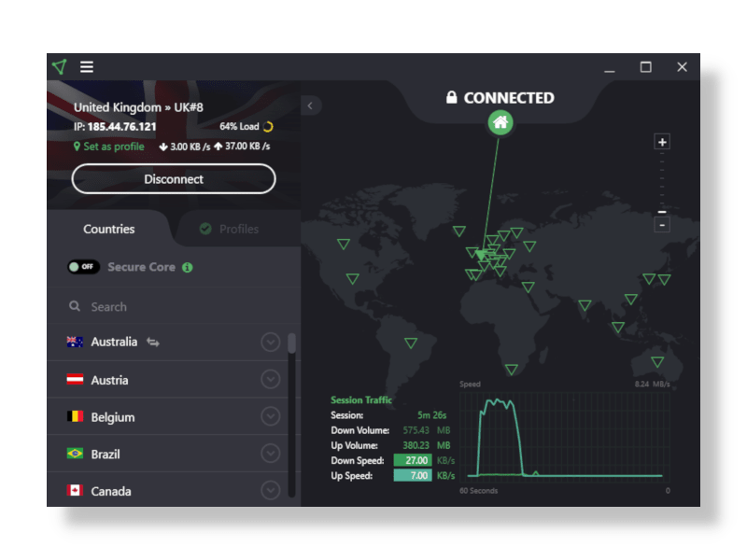Image resolution: width=747 pixels, height=560 pixels.
Task: Expand the Belgium server list
Action: [x=270, y=416]
